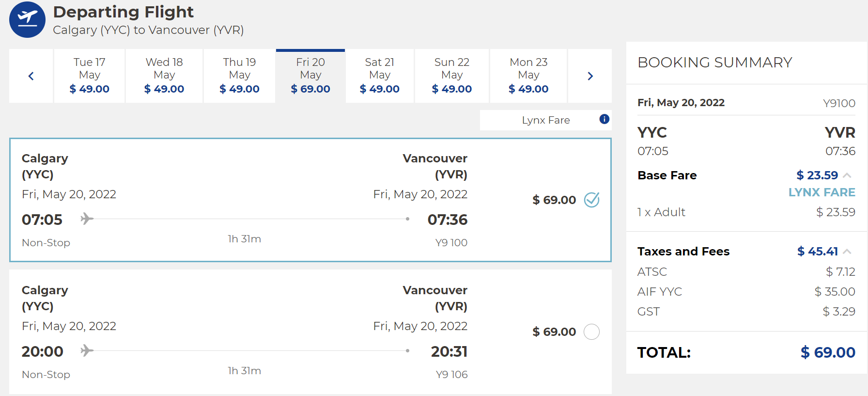Choose the Wed 18 May fare tab
This screenshot has height=396, width=868.
coord(164,76)
